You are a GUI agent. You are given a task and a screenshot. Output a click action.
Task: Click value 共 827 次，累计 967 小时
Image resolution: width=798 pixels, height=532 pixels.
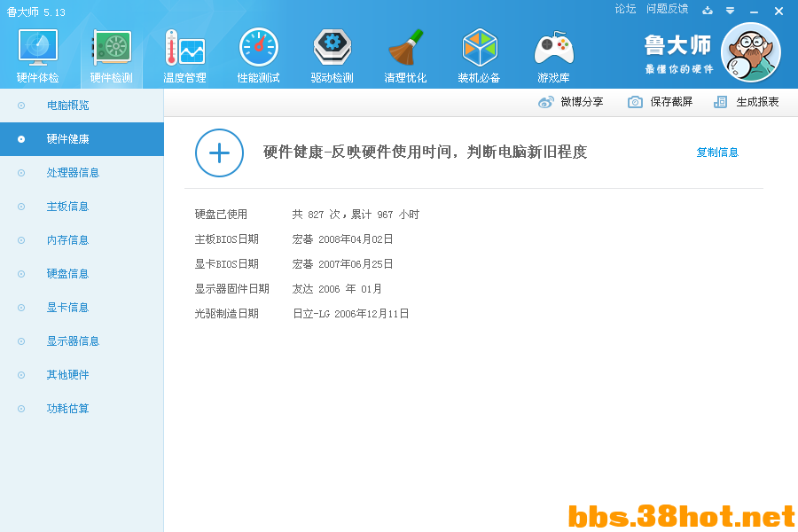tap(356, 215)
